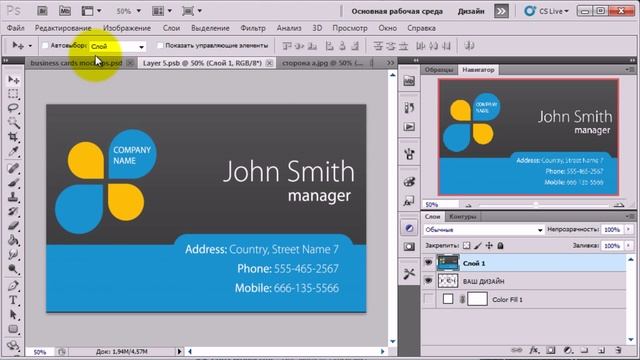Viewport: 640px width, 360px height.
Task: Switch to the Образцы tab
Action: pos(439,70)
